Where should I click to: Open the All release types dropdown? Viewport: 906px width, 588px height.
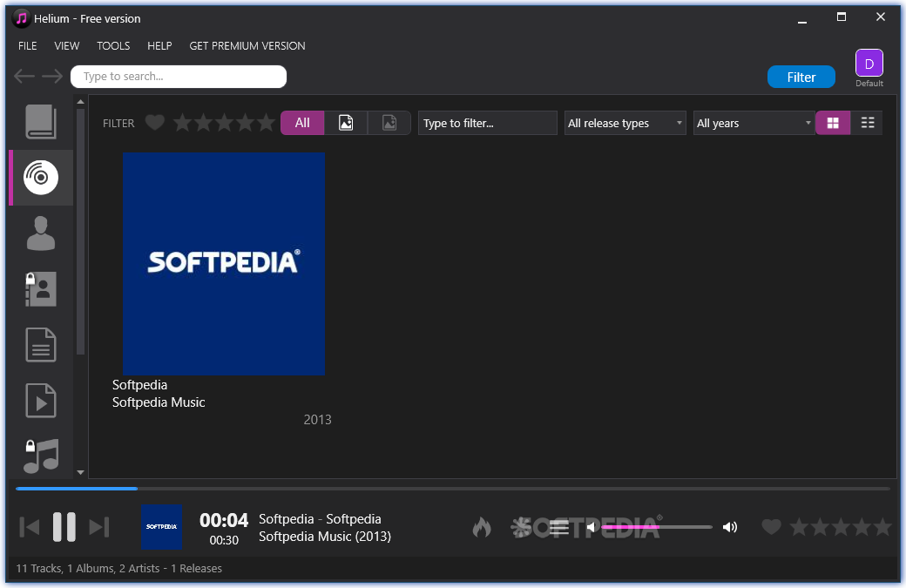625,123
